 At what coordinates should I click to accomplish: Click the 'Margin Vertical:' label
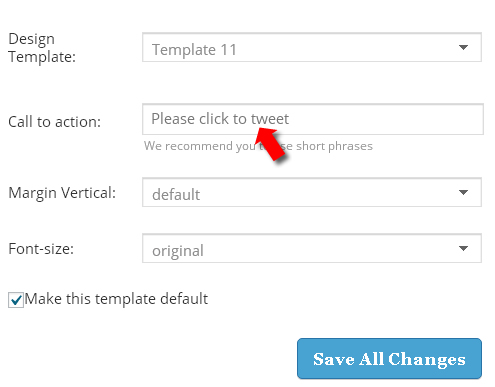(x=62, y=193)
